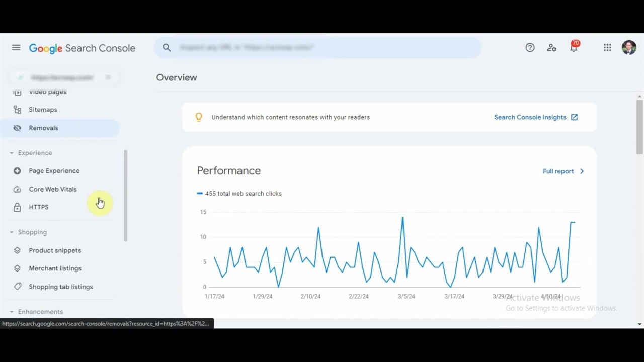This screenshot has width=644, height=362.
Task: Open the Removals menu item
Action: (43, 128)
